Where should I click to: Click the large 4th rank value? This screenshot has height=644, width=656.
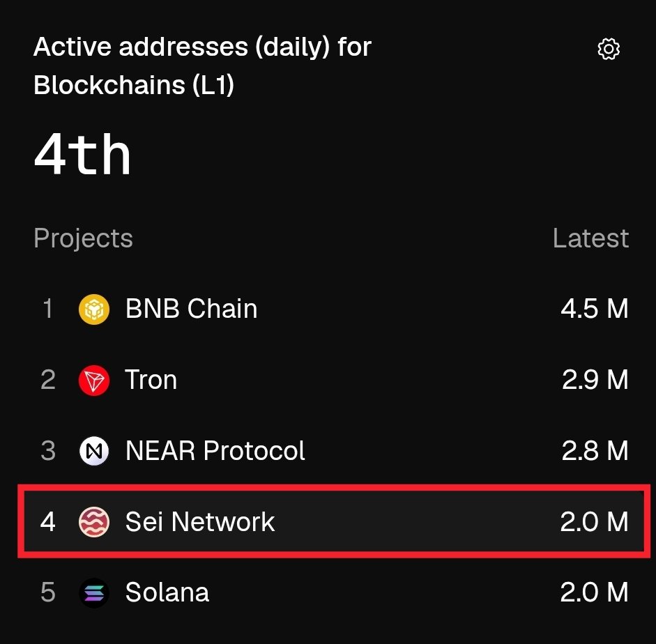point(82,155)
